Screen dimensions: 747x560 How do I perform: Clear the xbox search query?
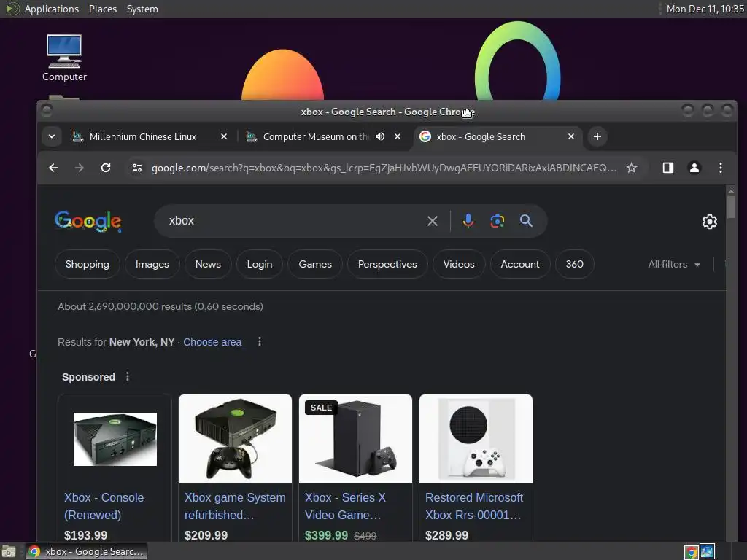pos(433,221)
